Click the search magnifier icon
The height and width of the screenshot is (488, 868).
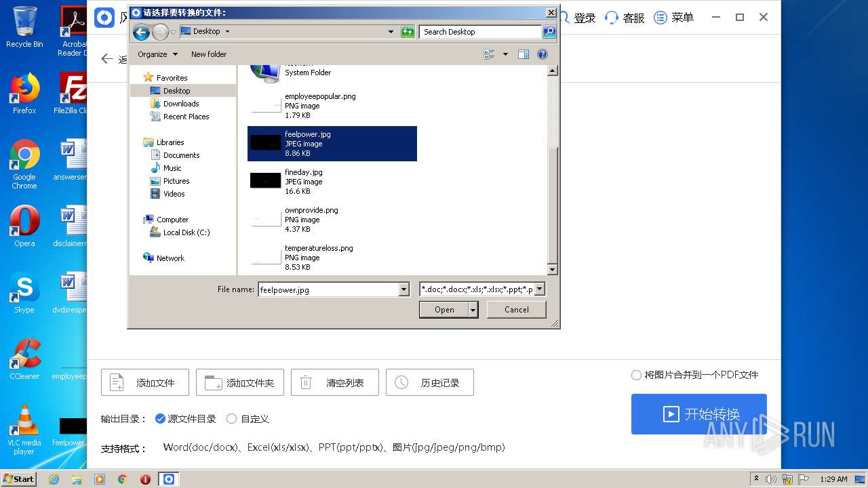[549, 32]
